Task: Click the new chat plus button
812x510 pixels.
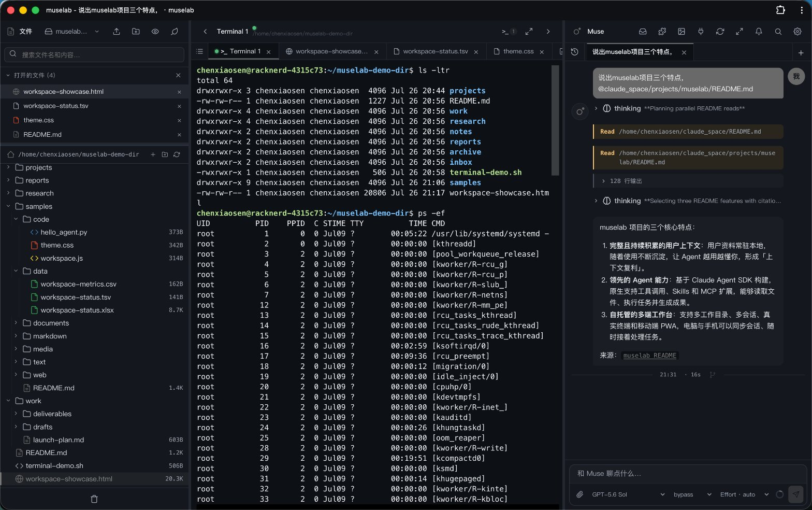Action: click(x=801, y=52)
